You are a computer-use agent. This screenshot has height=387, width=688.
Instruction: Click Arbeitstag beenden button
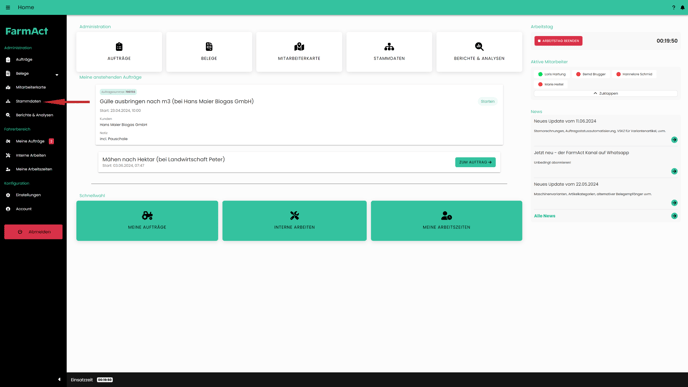click(x=558, y=41)
